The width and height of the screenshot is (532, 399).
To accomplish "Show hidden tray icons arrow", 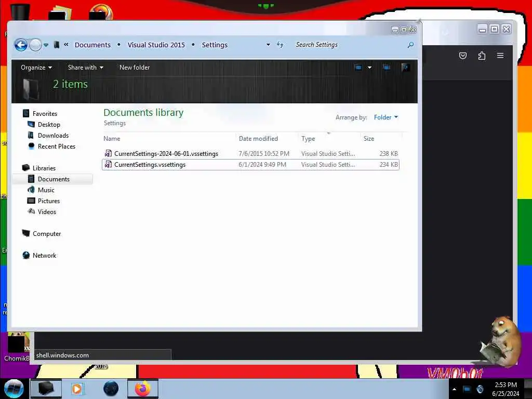I will 454,389.
